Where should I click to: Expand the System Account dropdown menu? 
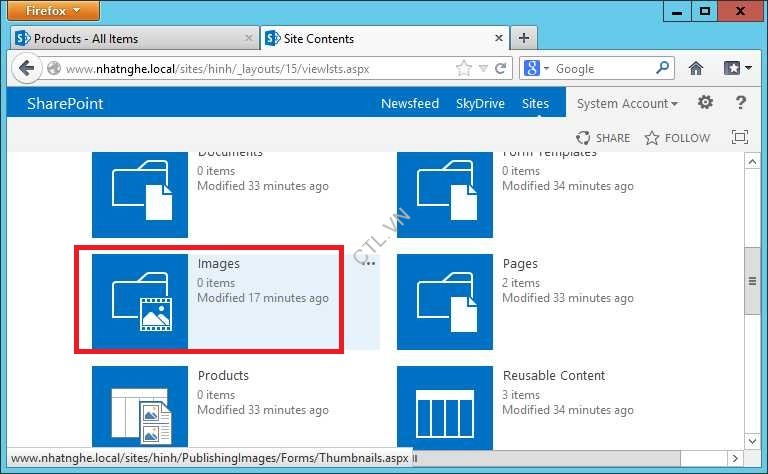pos(627,104)
